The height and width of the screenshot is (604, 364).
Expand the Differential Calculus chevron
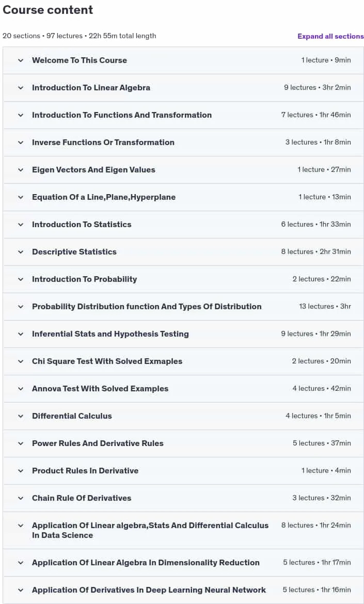pyautogui.click(x=21, y=416)
